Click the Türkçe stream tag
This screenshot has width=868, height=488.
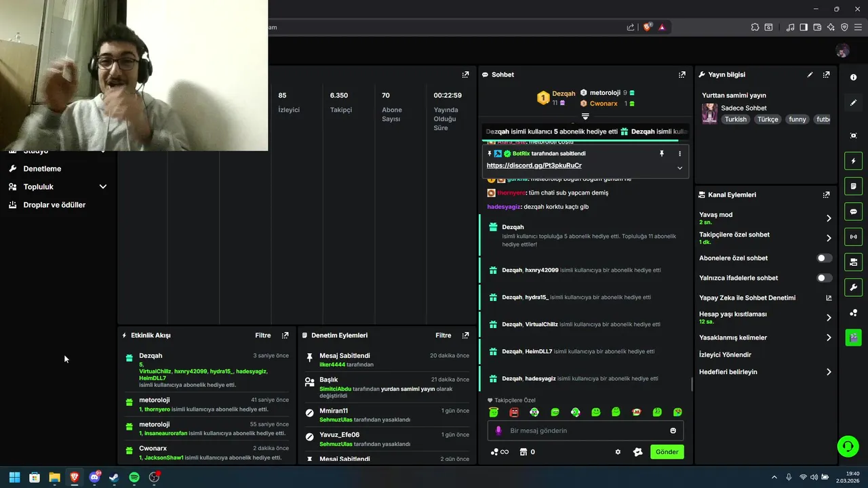[768, 119]
